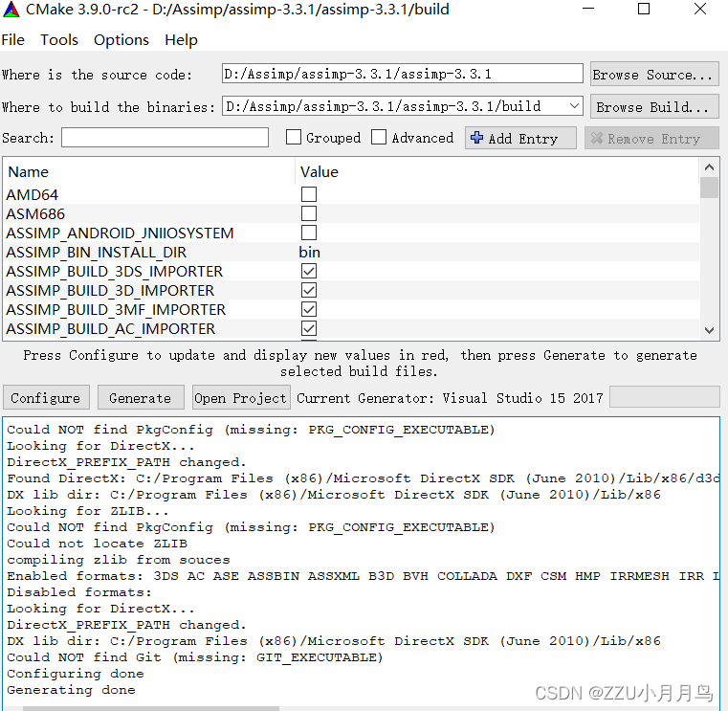
Task: Click the progress bar beside the generator label
Action: 665,397
